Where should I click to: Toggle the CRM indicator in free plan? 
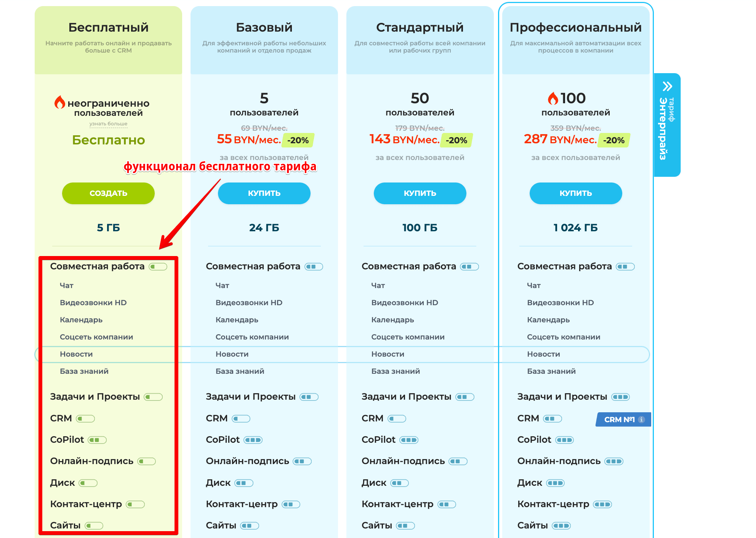85,419
